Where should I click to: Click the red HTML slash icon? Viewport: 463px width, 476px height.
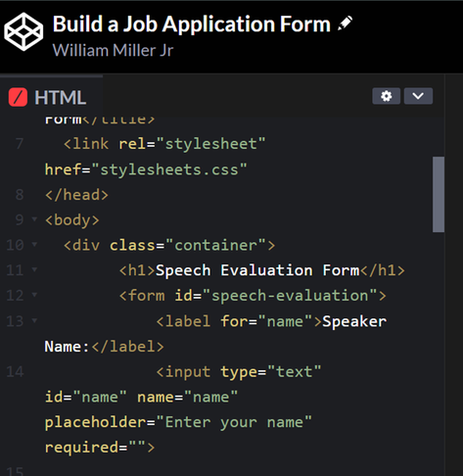coord(18,97)
